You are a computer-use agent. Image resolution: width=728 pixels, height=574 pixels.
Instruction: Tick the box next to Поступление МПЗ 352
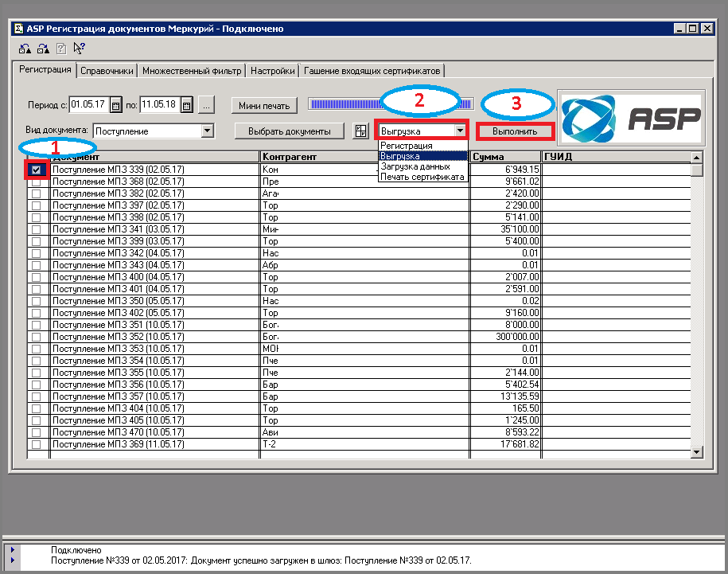37,338
